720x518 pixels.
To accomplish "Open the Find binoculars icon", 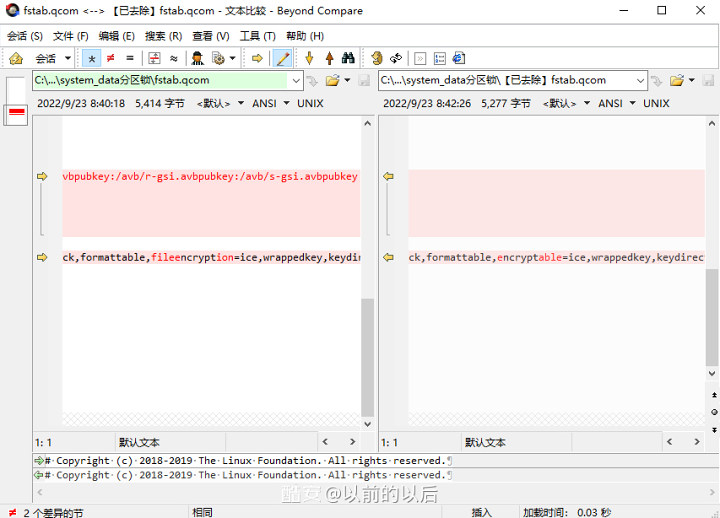I will click(x=348, y=58).
